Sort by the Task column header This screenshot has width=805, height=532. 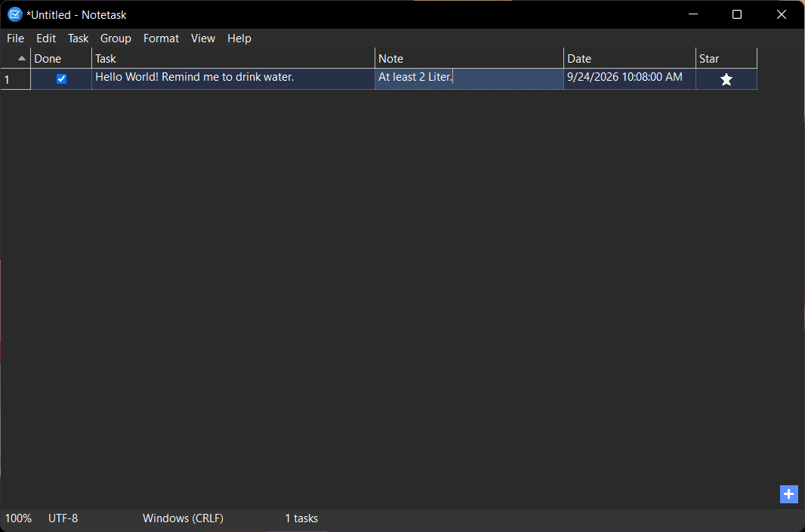pyautogui.click(x=233, y=59)
